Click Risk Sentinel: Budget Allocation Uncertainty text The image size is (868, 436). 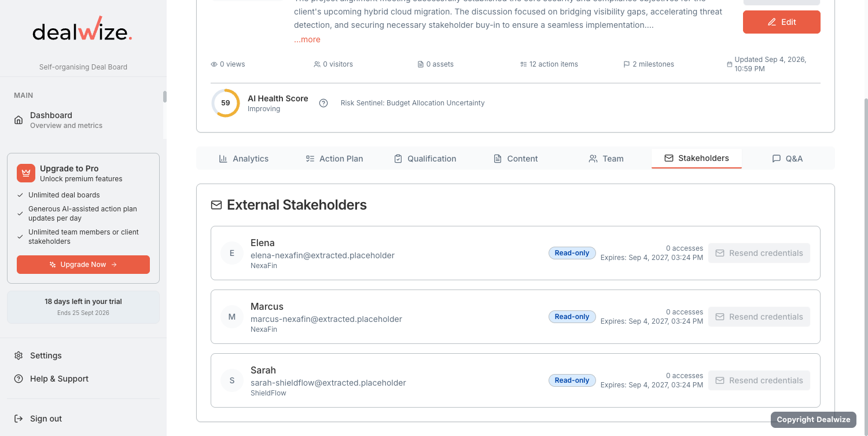point(413,103)
